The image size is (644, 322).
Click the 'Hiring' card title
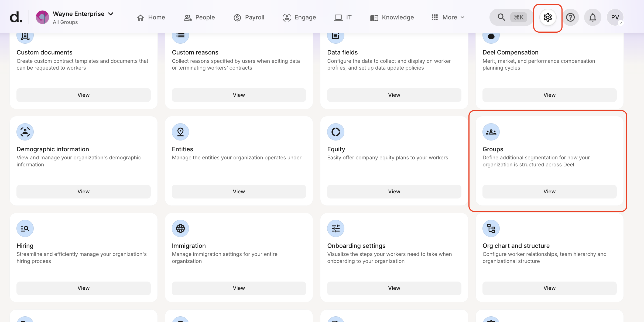click(x=25, y=246)
